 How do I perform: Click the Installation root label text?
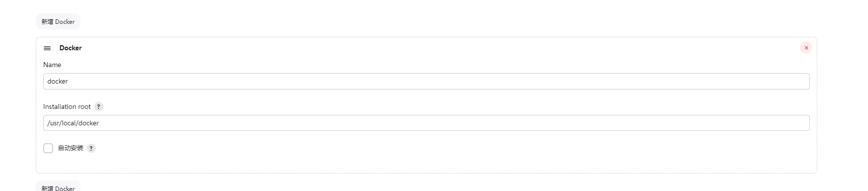[x=67, y=106]
